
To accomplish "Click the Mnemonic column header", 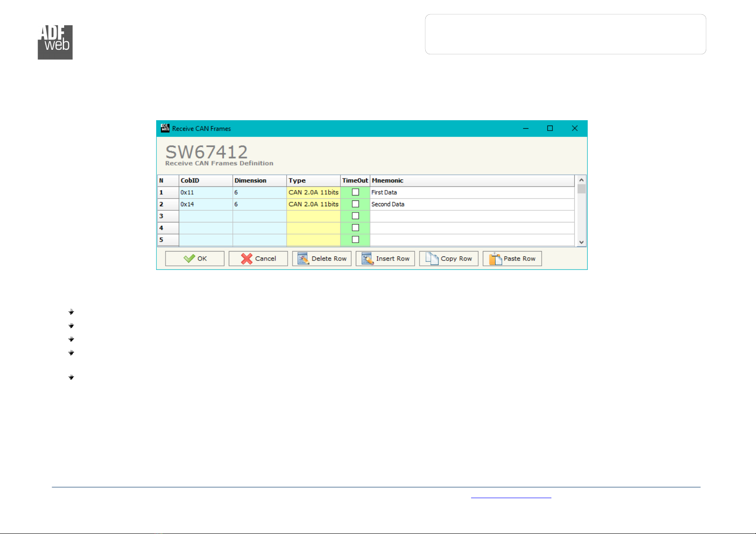I will (472, 181).
